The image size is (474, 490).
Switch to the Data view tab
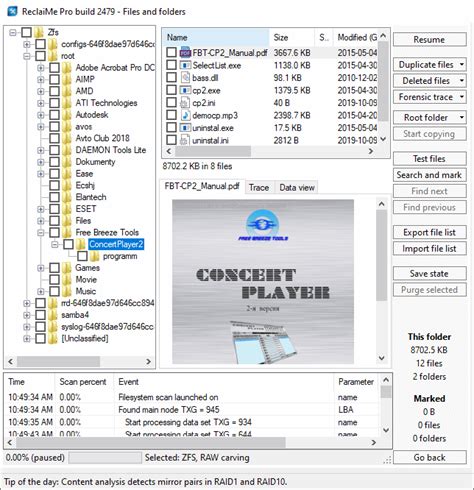pyautogui.click(x=297, y=188)
